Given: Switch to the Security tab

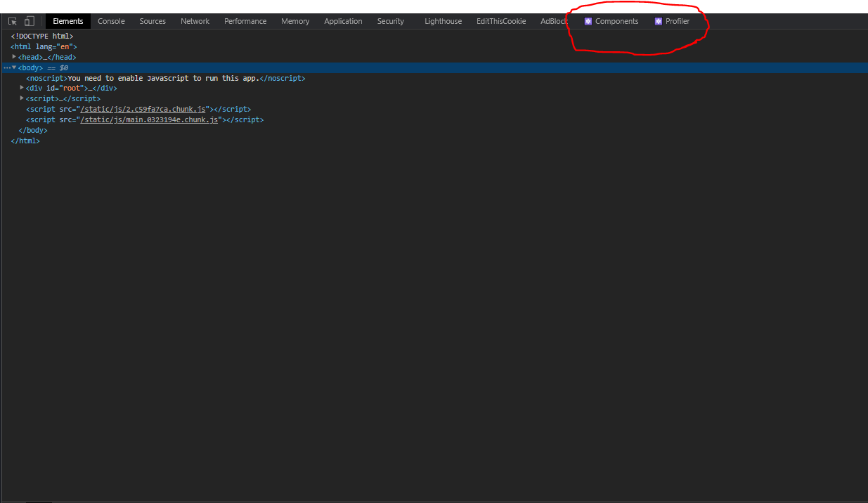Looking at the screenshot, I should (390, 21).
